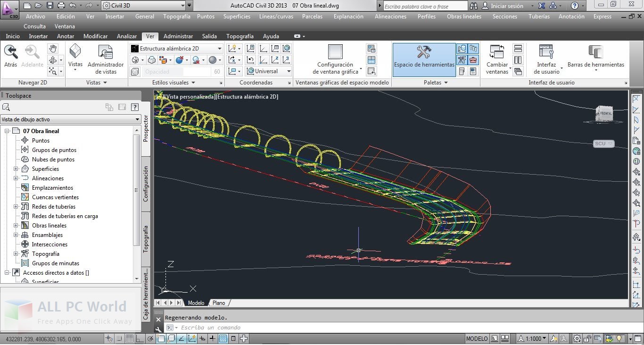Click the FRONTAL view cube
This screenshot has height=345, width=644.
point(604,114)
